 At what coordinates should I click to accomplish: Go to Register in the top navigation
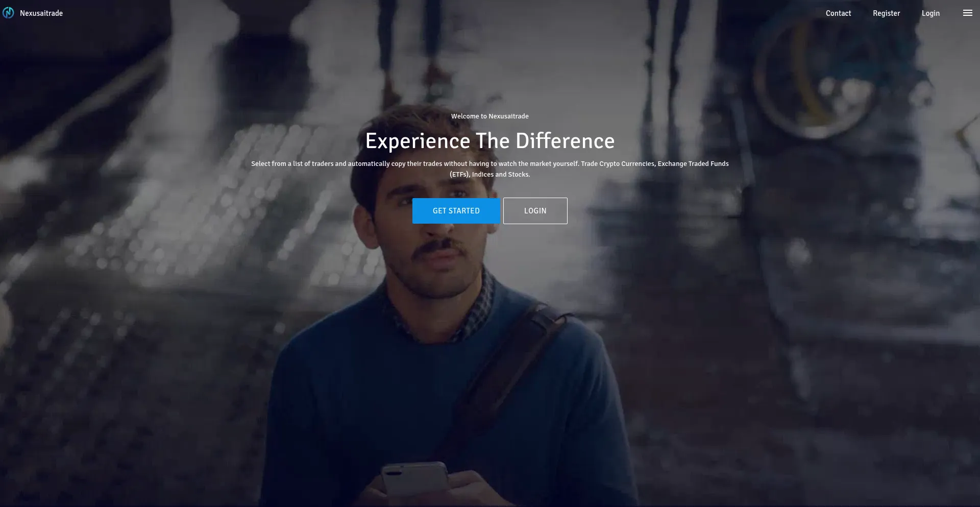coord(886,13)
